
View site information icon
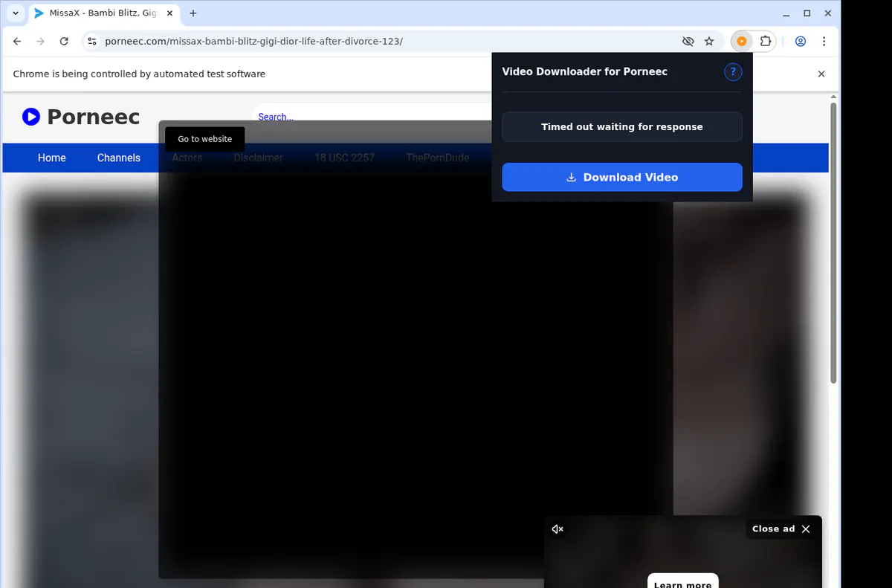pos(91,42)
